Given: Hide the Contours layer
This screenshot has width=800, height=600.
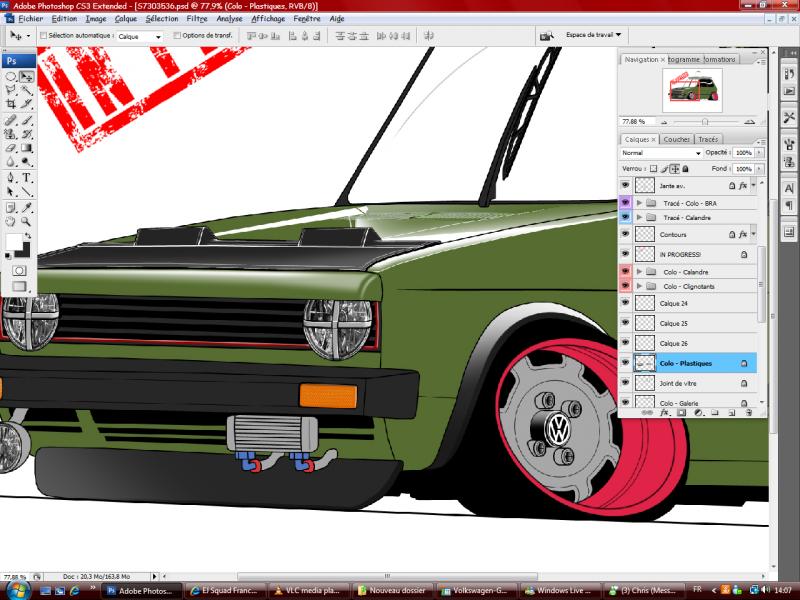Looking at the screenshot, I should tap(626, 234).
